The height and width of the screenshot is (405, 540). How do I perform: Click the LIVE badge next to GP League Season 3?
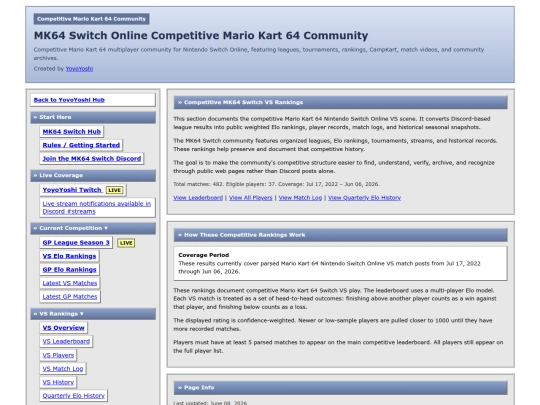tap(126, 243)
